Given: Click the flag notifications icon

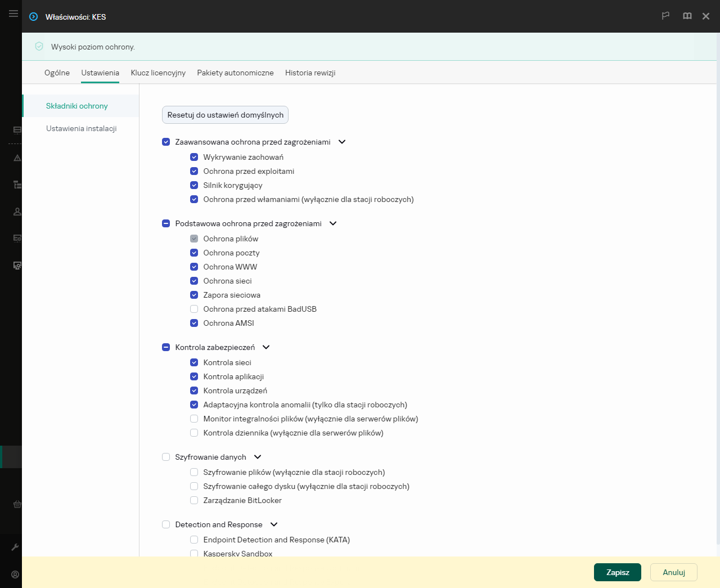Looking at the screenshot, I should [x=665, y=16].
